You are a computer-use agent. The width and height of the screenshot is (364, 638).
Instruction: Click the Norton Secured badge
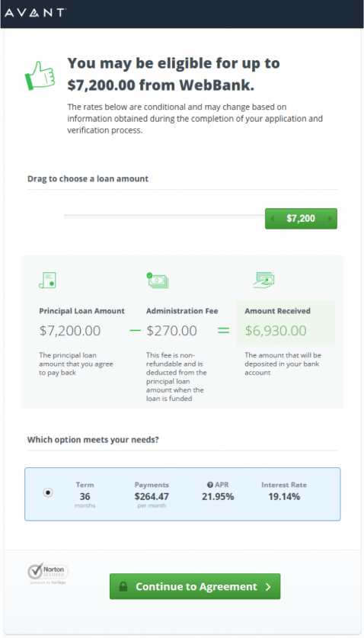click(48, 574)
